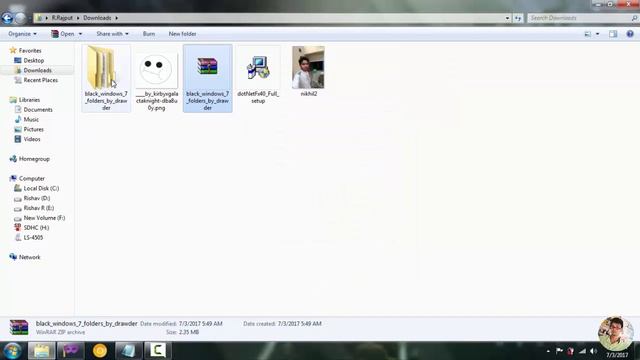Click the Forward navigation arrow button
This screenshot has height=360, width=640.
click(20, 18)
